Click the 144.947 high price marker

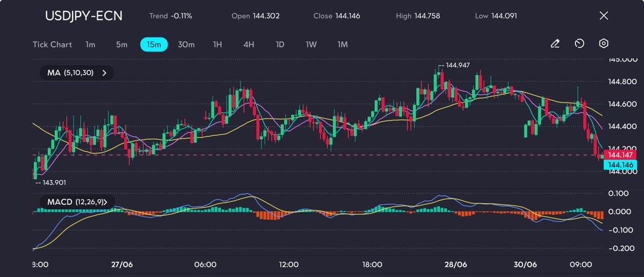click(457, 65)
